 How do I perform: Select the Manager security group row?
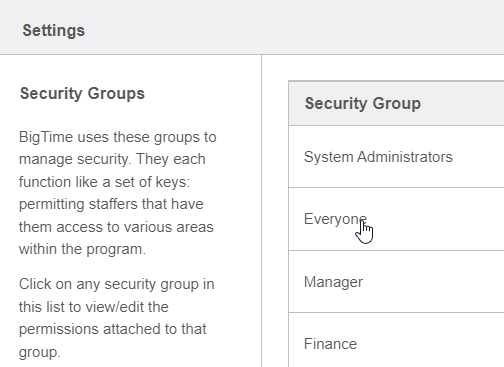(x=396, y=282)
